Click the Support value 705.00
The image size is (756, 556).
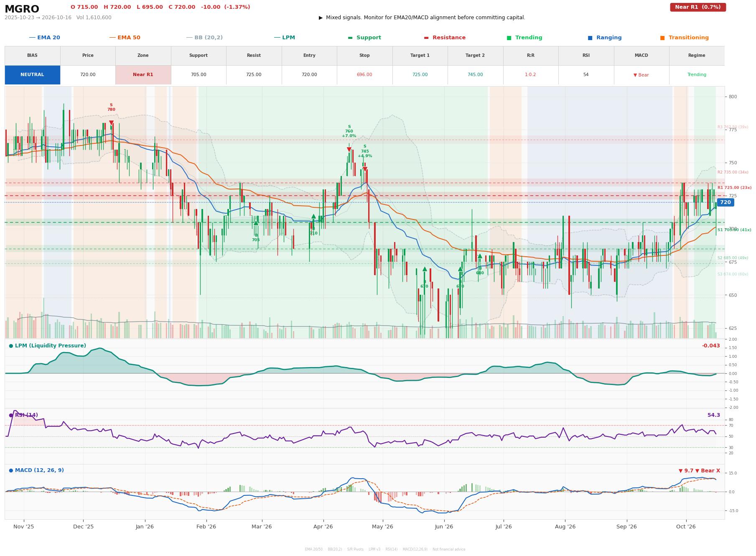(x=198, y=75)
